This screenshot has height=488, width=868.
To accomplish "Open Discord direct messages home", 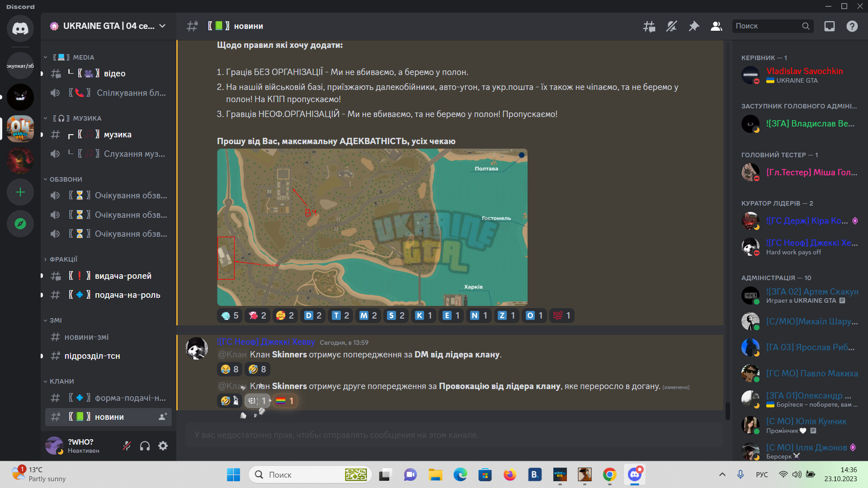I will click(20, 28).
